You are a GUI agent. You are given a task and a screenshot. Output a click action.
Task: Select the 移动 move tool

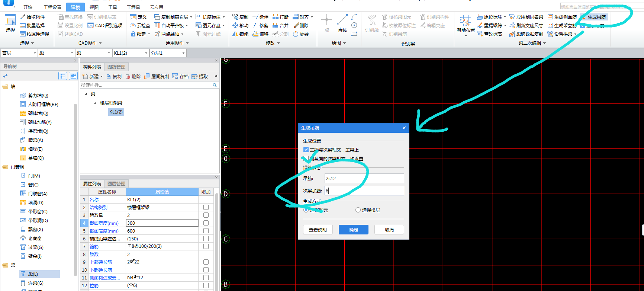click(240, 25)
